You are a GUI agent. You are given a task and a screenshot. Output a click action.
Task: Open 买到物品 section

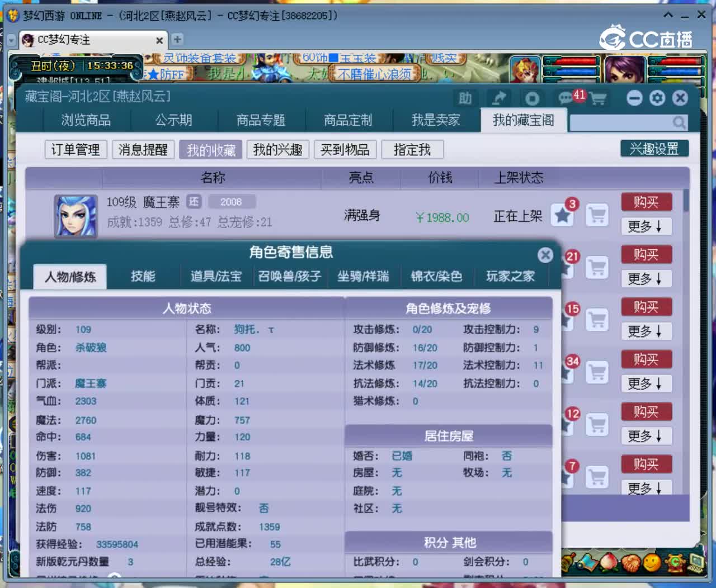pyautogui.click(x=345, y=149)
